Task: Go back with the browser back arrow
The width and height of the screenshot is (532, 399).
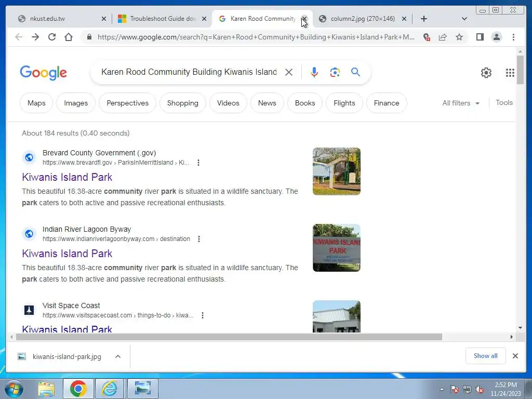Action: pos(19,37)
